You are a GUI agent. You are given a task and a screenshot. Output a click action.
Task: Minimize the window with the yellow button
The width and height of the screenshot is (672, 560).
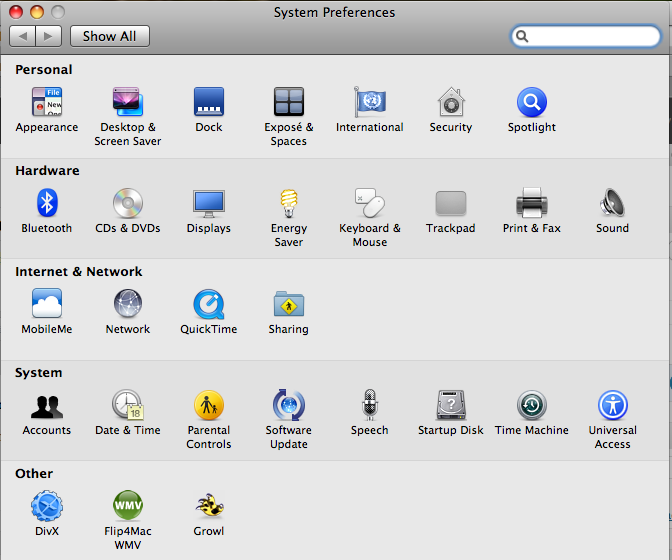click(37, 12)
